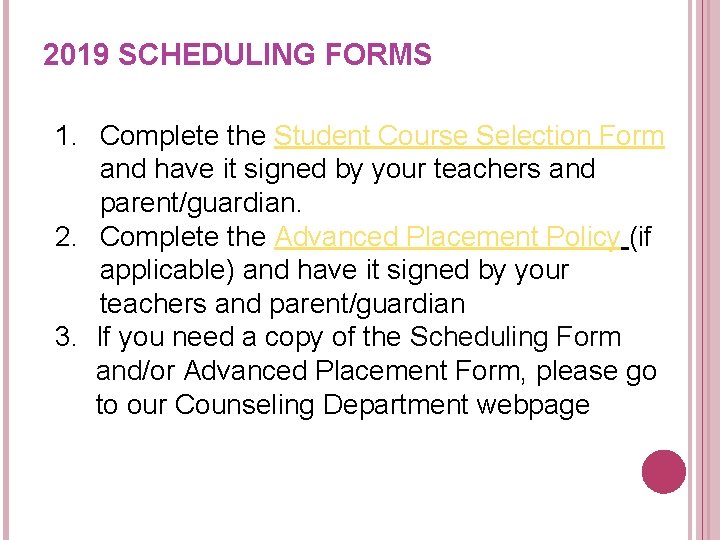Viewport: 720px width, 540px height.
Task: Click the pink border on left edge
Action: click(6, 270)
